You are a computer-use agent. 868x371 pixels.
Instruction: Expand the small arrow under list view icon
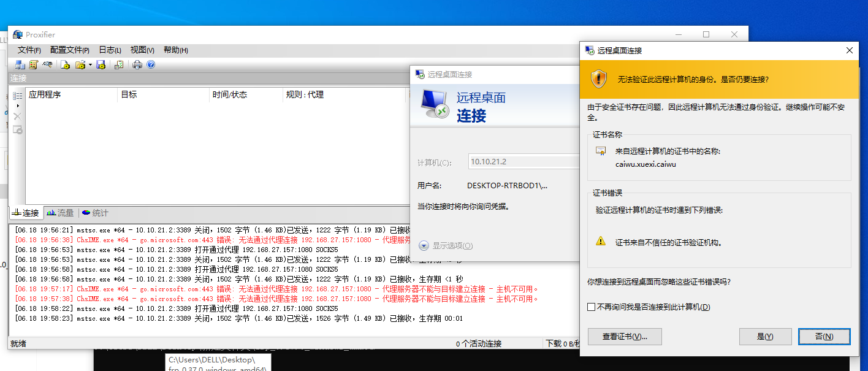point(17,106)
